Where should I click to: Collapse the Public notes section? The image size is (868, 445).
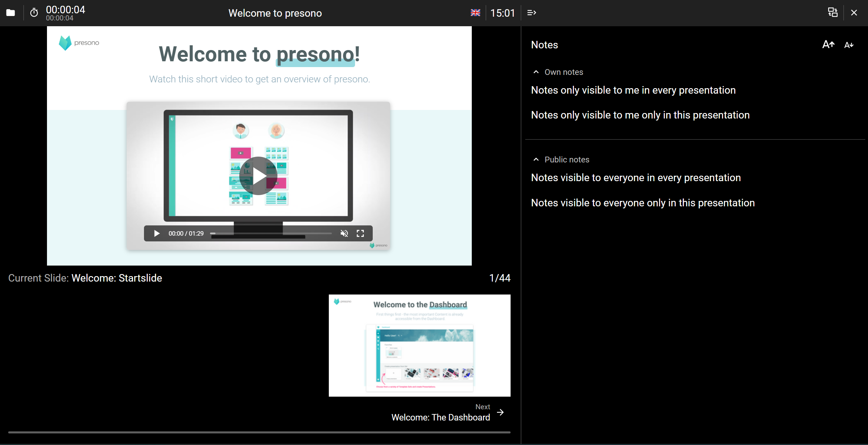coord(536,159)
